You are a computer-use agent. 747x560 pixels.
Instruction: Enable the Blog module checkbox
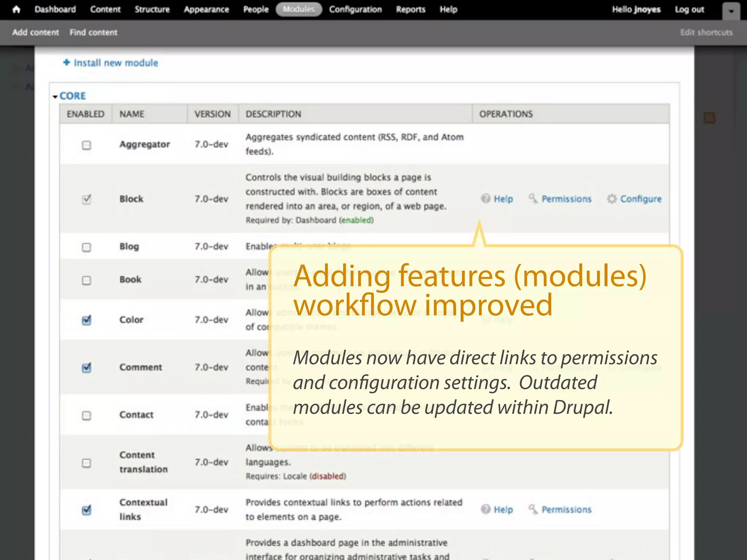86,247
